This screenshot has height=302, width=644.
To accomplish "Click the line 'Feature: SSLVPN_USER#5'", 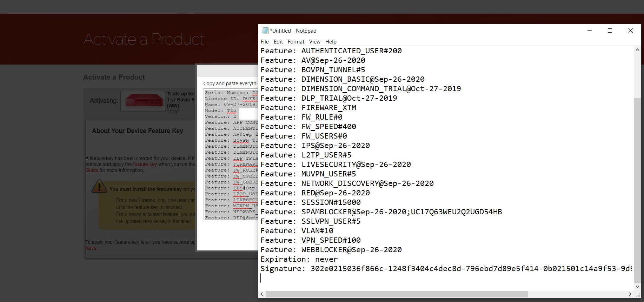I will click(311, 221).
